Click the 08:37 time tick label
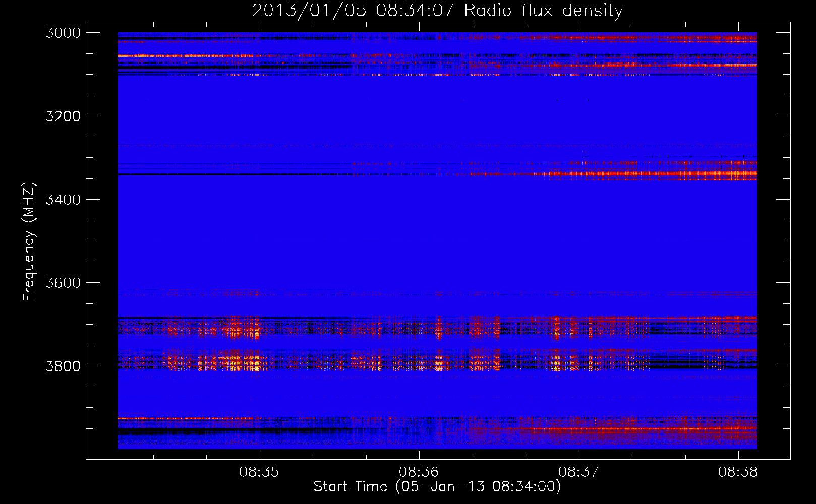 pos(578,472)
